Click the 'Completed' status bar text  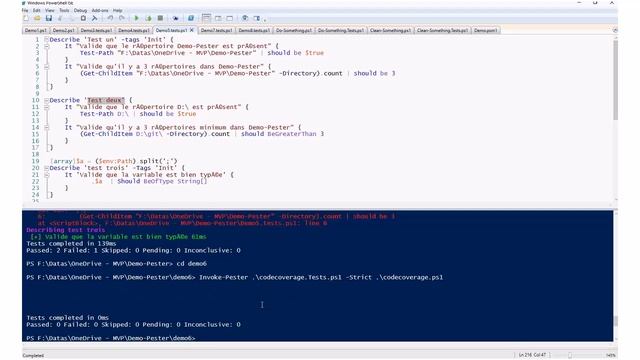coord(33,356)
